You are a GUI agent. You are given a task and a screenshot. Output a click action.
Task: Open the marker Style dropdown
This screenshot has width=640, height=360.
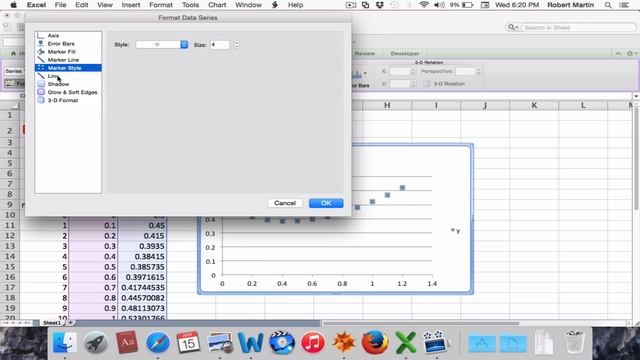[162, 44]
